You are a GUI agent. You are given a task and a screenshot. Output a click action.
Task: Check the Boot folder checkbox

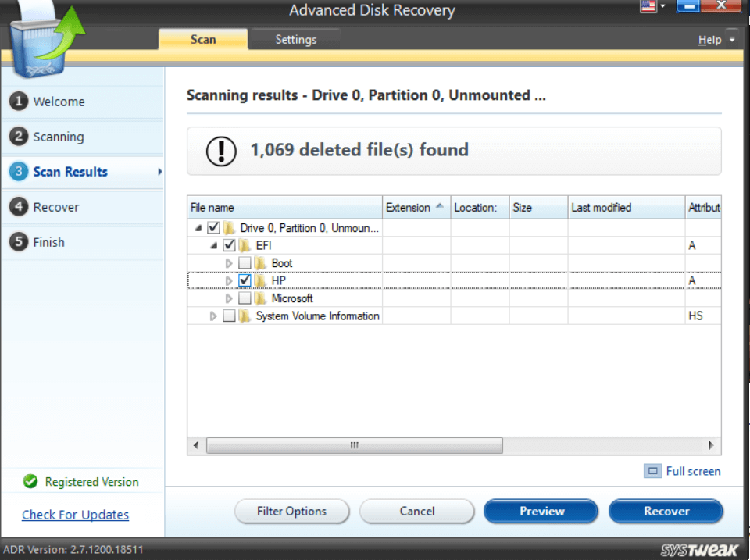245,263
